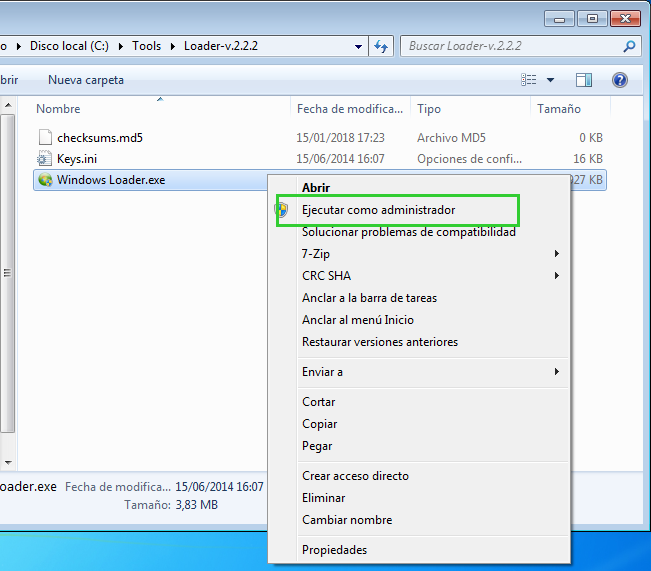The image size is (651, 571).
Task: Choose Anclar a la barra de tareas
Action: (369, 298)
